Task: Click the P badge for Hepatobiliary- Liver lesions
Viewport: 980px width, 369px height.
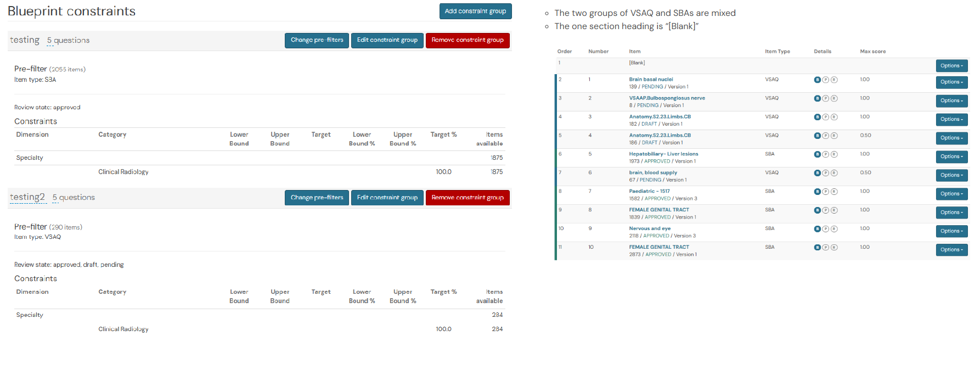Action: [x=825, y=154]
